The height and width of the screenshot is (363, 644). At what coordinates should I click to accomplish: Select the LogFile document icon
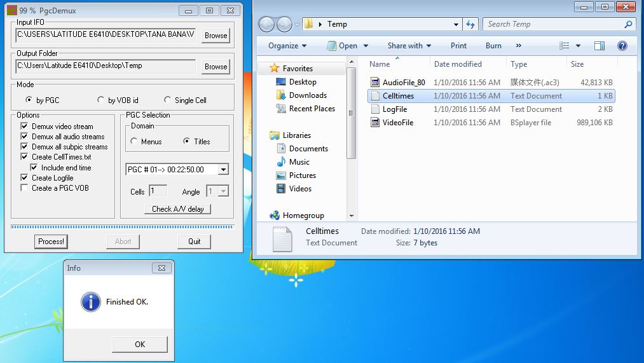click(x=375, y=109)
